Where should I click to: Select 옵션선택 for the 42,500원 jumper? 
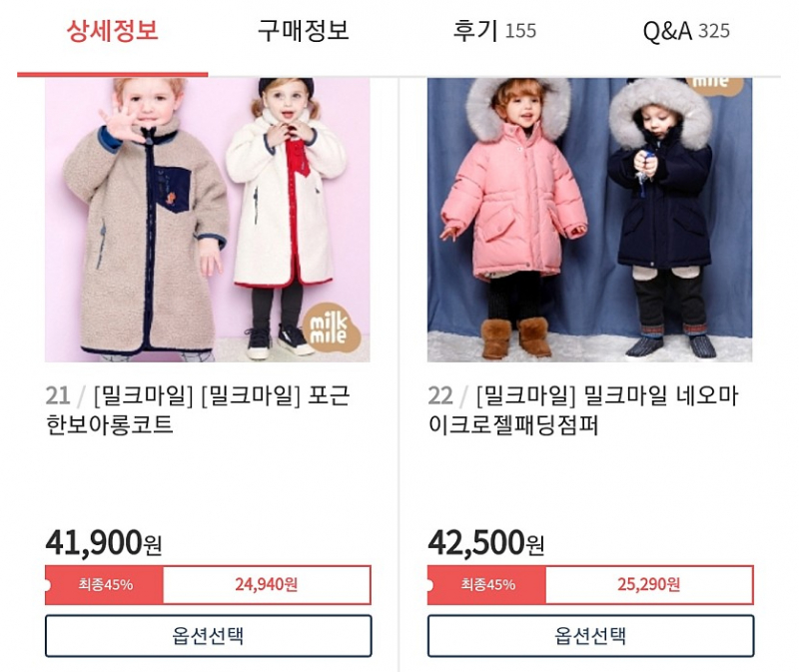[x=590, y=636]
